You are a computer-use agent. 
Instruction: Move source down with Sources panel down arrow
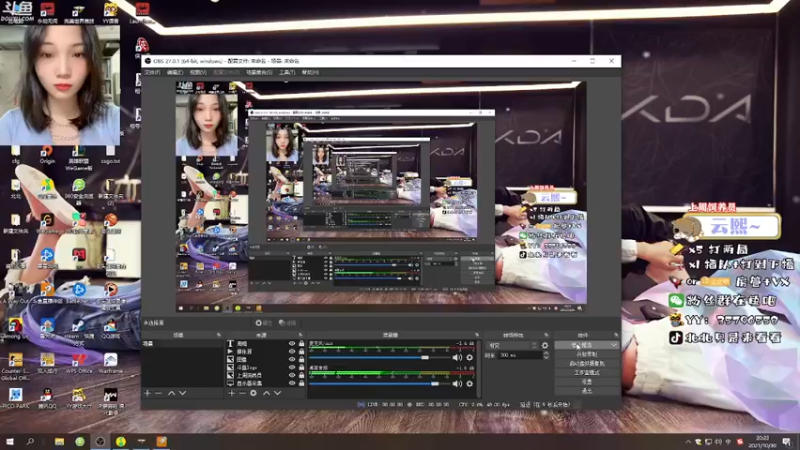pos(277,393)
